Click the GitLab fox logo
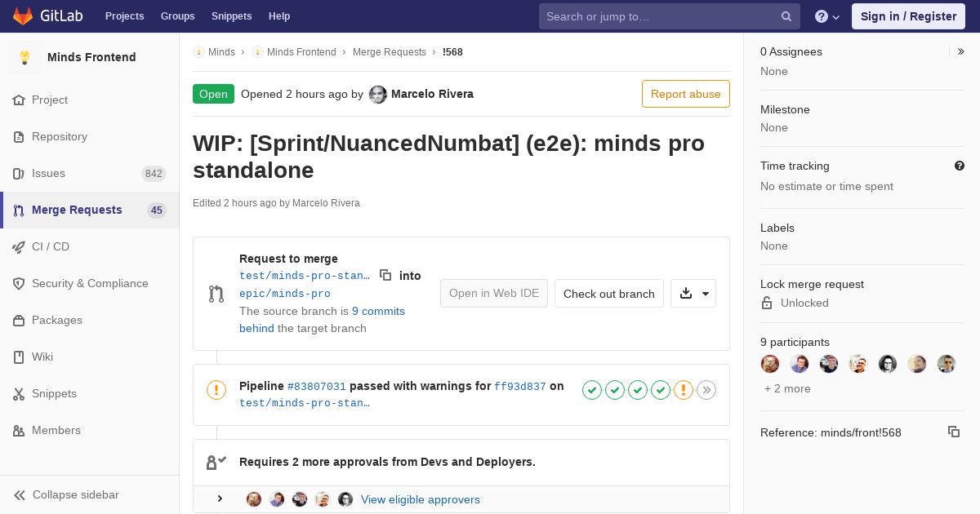The height and width of the screenshot is (514, 980). click(23, 16)
